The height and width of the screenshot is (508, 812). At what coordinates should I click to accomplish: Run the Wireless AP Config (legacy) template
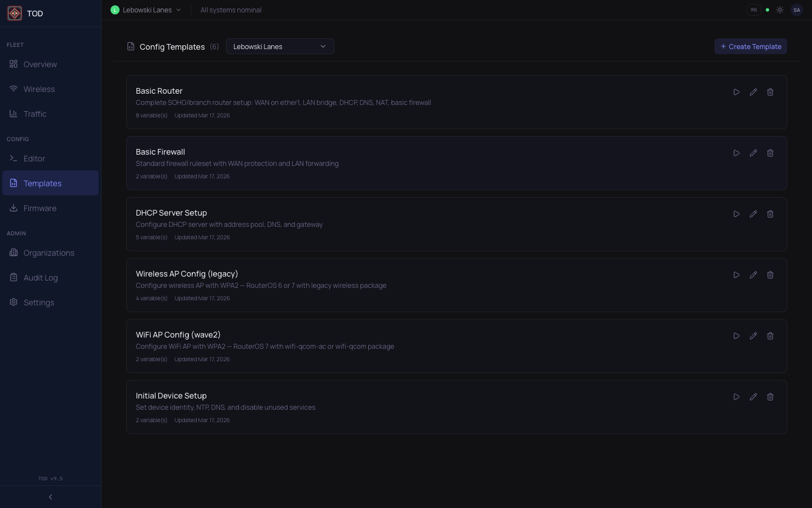(x=736, y=275)
